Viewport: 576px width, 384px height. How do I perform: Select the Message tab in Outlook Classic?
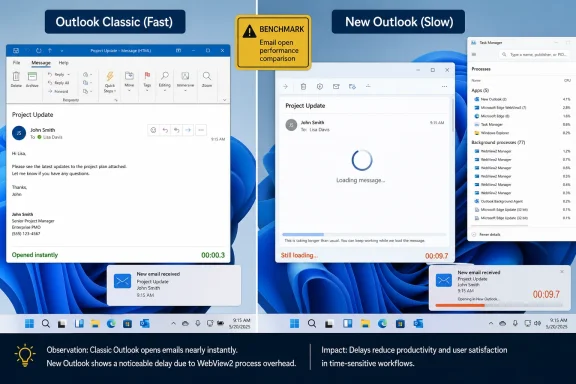[41, 63]
